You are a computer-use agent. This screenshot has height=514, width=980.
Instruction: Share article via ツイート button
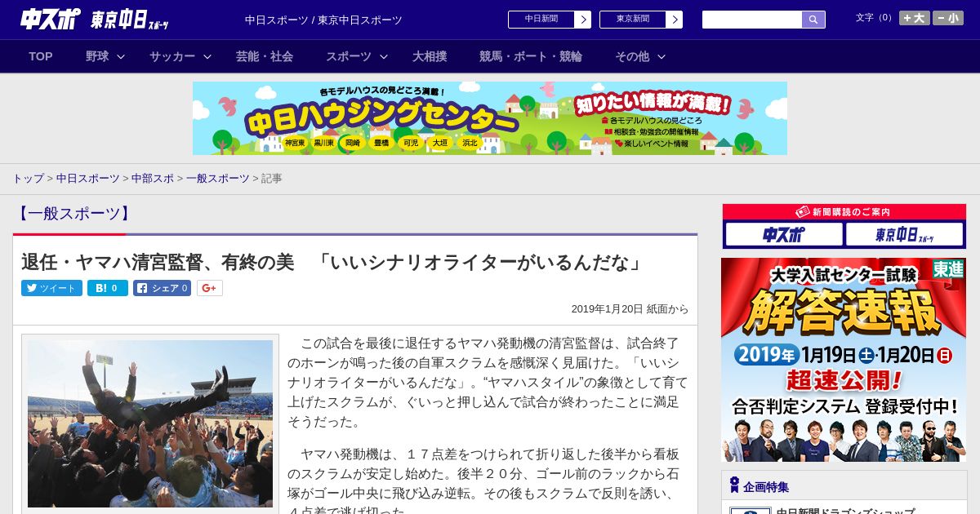pos(51,288)
